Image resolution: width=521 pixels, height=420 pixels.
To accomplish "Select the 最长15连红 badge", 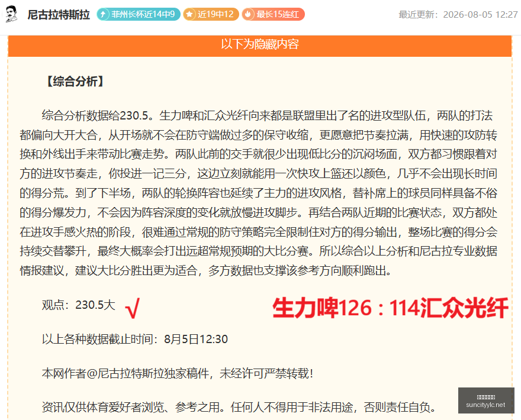I will click(x=273, y=14).
